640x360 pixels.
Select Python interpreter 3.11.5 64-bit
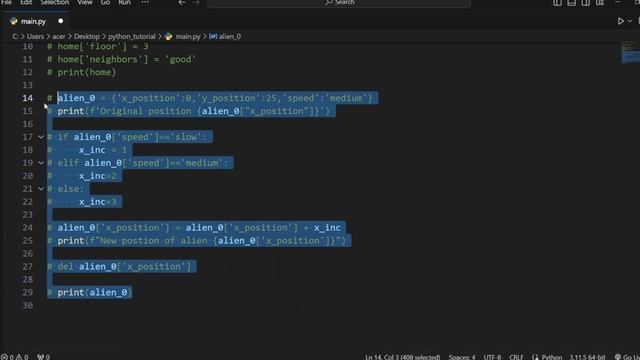click(587, 357)
